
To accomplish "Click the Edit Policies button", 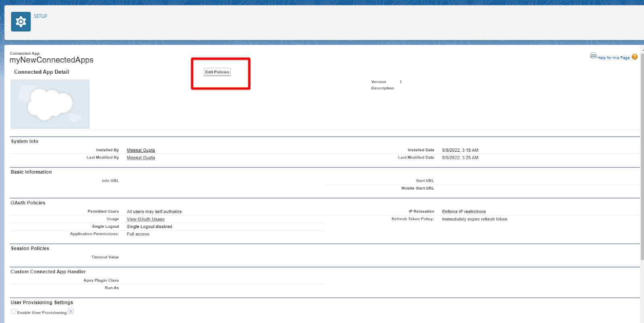I will [217, 72].
